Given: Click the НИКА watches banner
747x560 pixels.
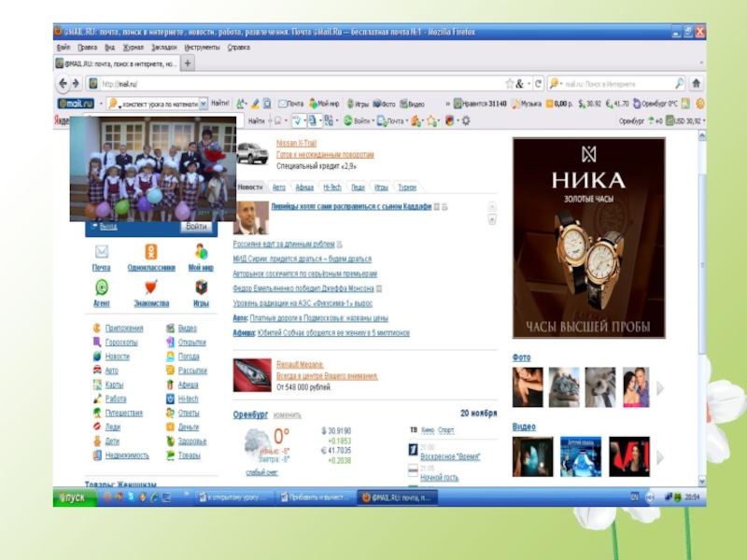Looking at the screenshot, I should [x=589, y=238].
